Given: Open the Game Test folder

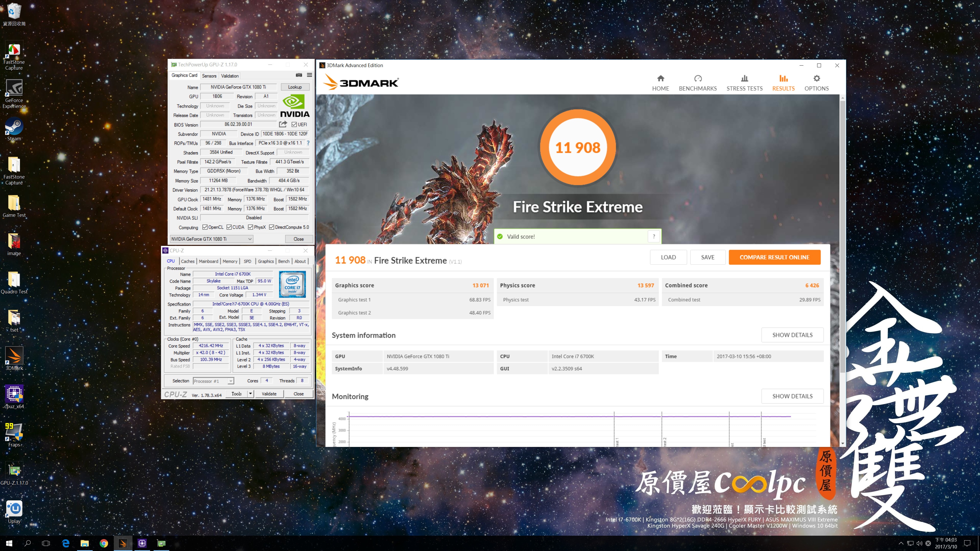Looking at the screenshot, I should point(14,206).
